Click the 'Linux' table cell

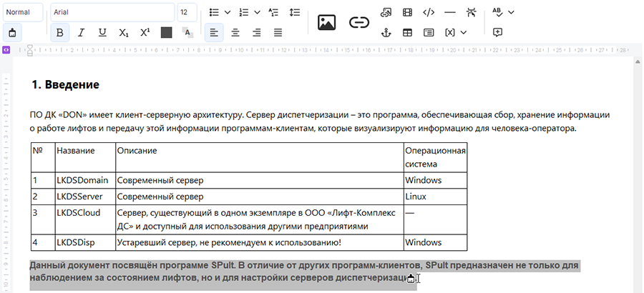pyautogui.click(x=435, y=197)
